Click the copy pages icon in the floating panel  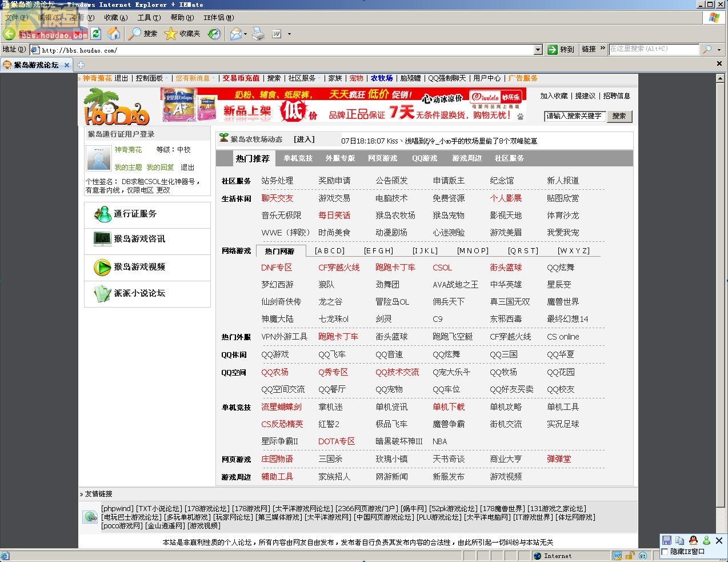coord(679,540)
